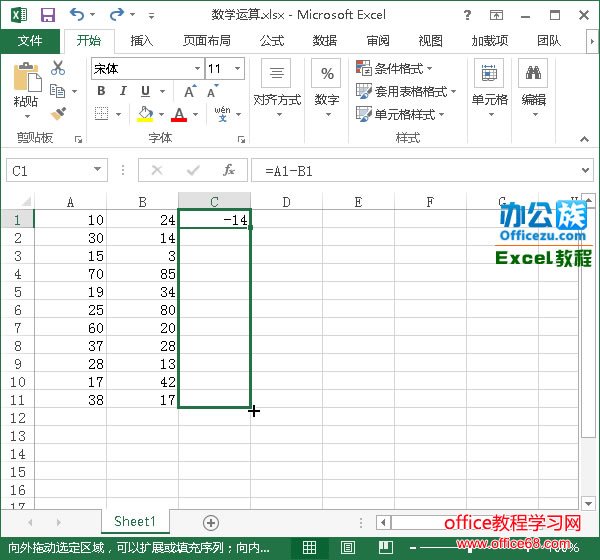Click the cancel X in formula bar
600x560 pixels.
[x=157, y=170]
